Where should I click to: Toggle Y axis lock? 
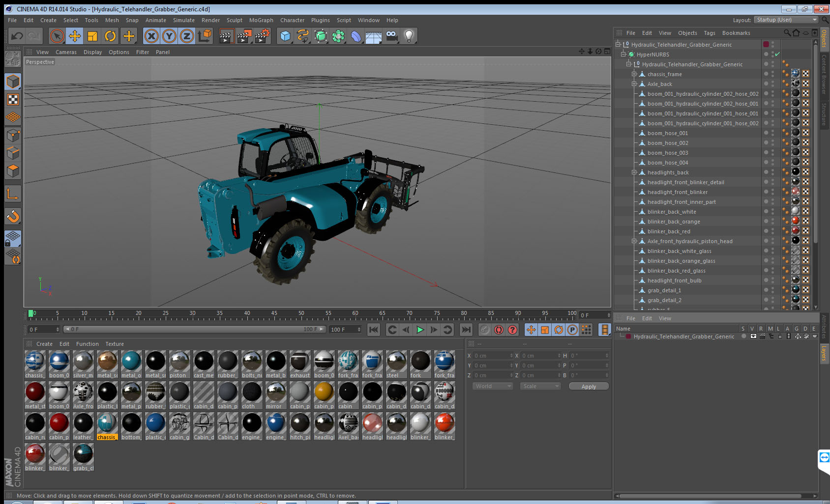(x=169, y=36)
